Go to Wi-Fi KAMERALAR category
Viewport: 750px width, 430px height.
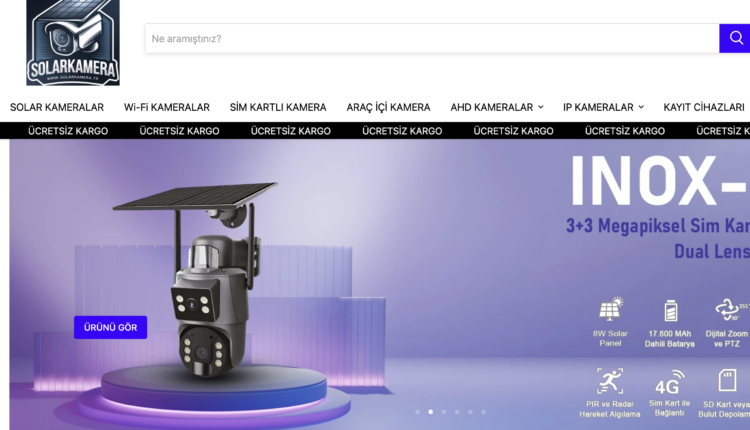tap(167, 107)
